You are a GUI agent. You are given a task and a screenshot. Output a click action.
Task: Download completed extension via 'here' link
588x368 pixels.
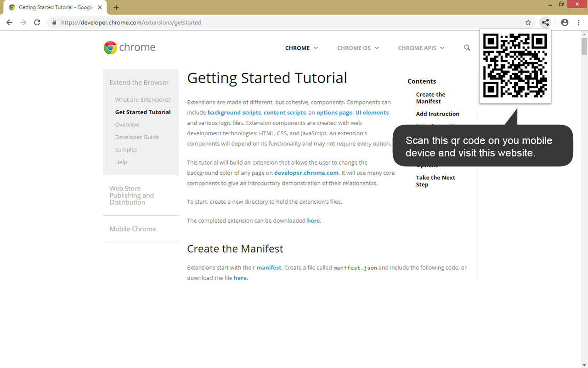(313, 220)
